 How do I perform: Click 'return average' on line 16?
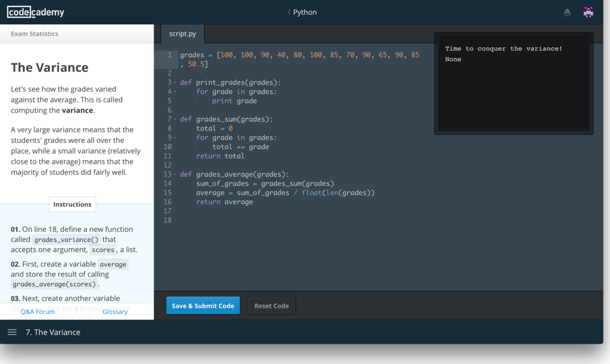point(225,202)
